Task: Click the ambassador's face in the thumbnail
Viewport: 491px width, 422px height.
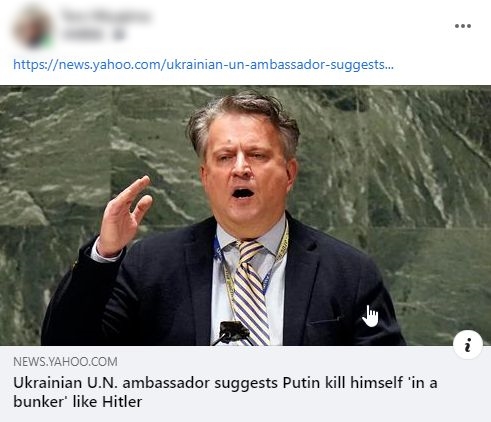Action: click(247, 168)
